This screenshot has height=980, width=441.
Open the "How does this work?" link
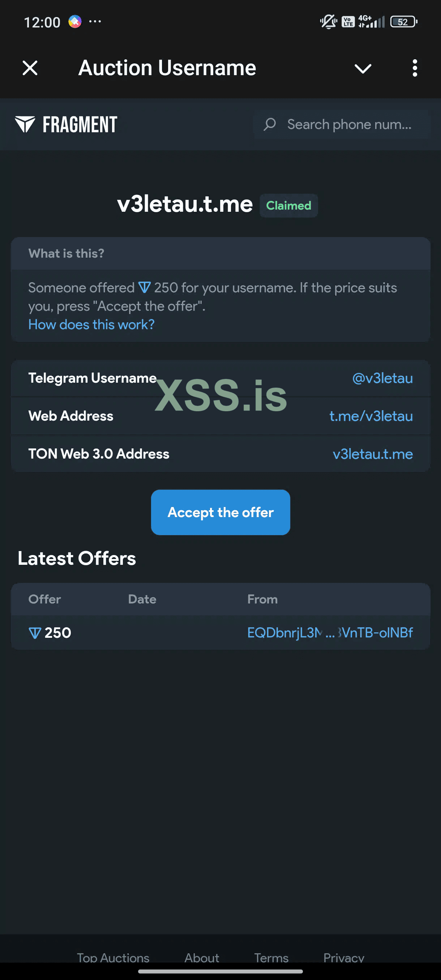pos(91,324)
